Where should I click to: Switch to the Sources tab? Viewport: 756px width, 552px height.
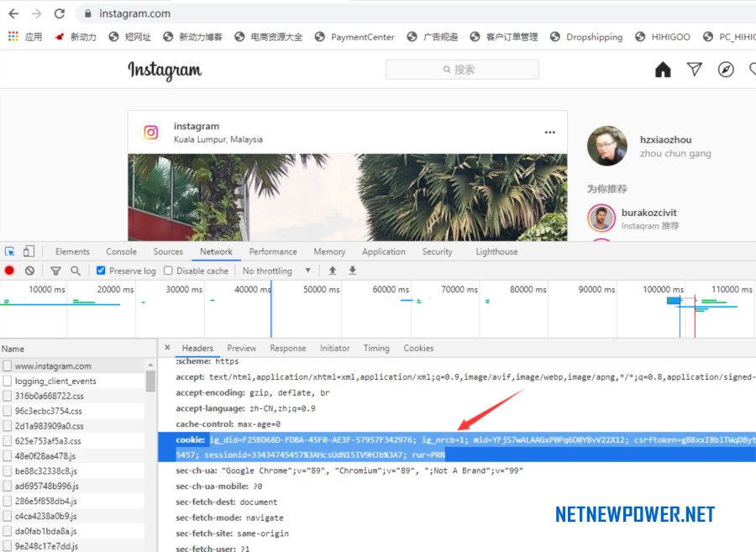point(168,252)
